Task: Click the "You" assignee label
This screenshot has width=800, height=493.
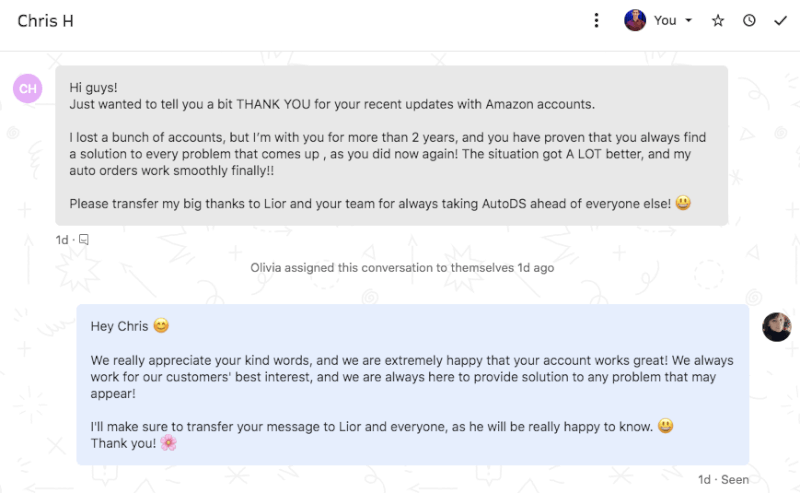Action: pos(665,20)
